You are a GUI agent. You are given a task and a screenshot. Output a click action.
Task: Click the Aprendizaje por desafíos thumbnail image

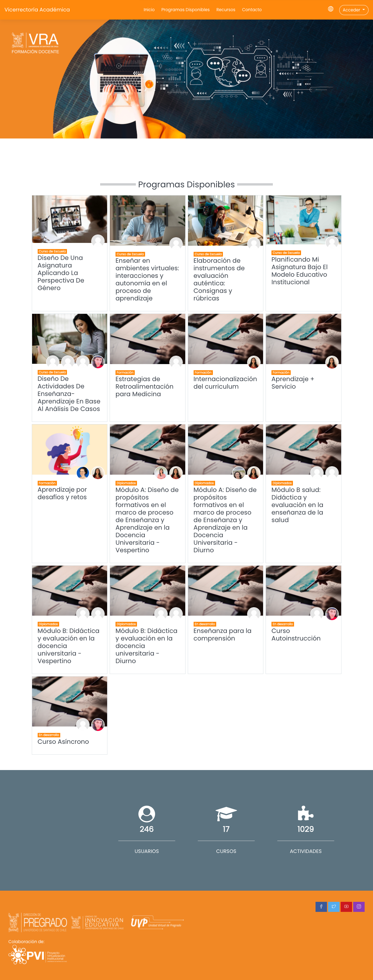[69, 449]
